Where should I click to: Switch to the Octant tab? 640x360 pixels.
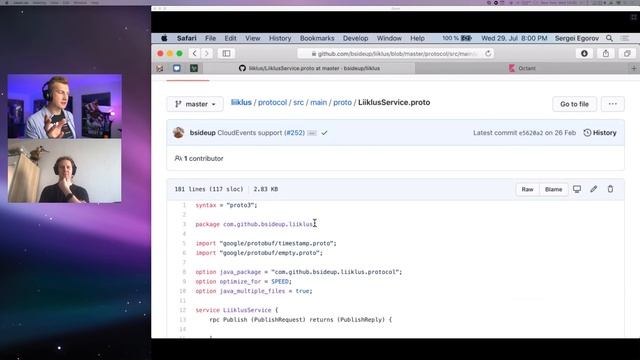[522, 68]
